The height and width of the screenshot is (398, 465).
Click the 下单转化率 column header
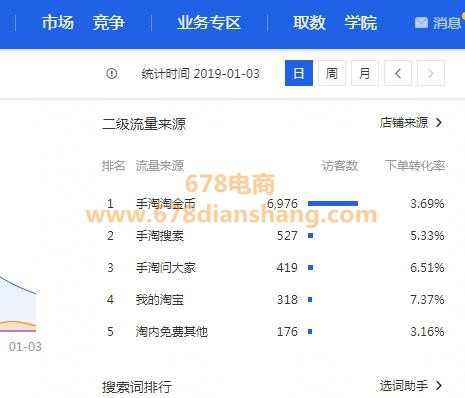[415, 165]
